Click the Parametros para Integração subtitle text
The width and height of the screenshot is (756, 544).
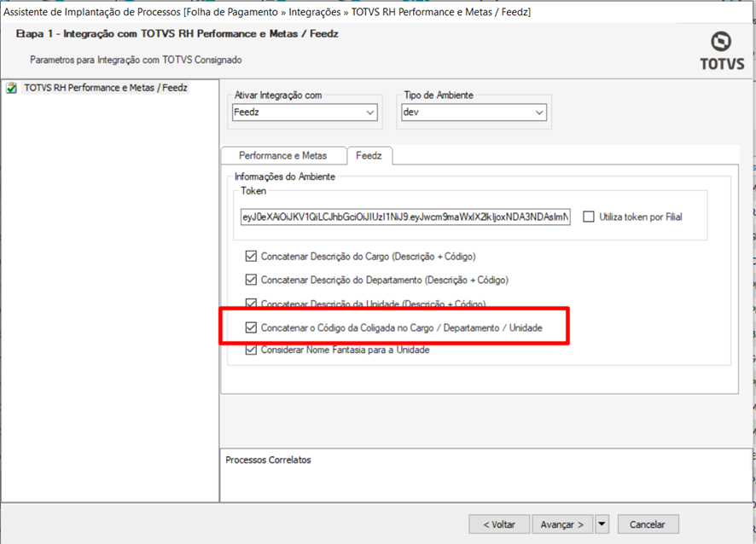click(x=136, y=60)
